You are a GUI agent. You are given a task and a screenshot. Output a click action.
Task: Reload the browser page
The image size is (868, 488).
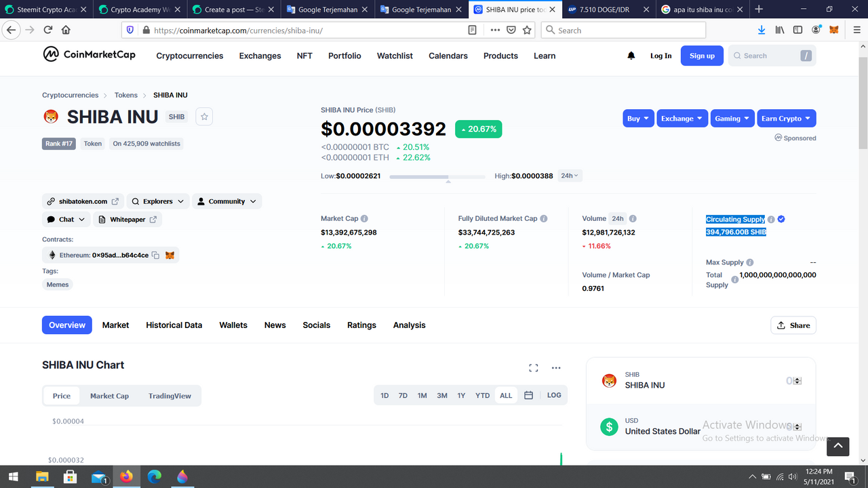[48, 30]
